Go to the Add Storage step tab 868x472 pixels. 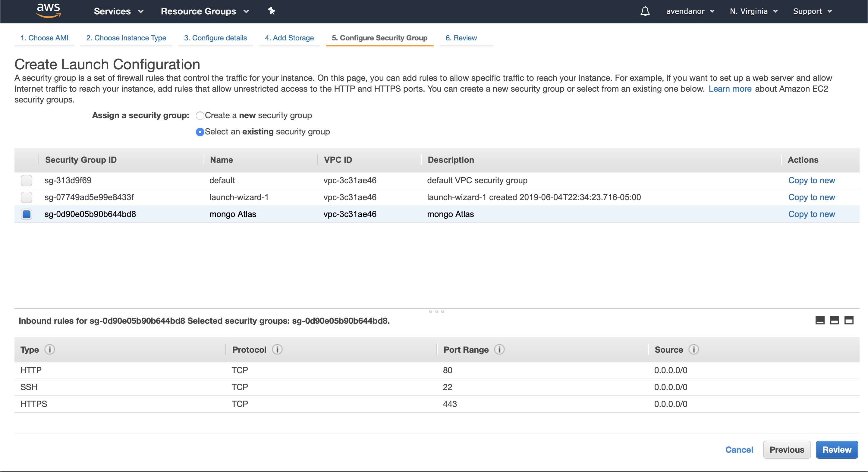point(289,38)
